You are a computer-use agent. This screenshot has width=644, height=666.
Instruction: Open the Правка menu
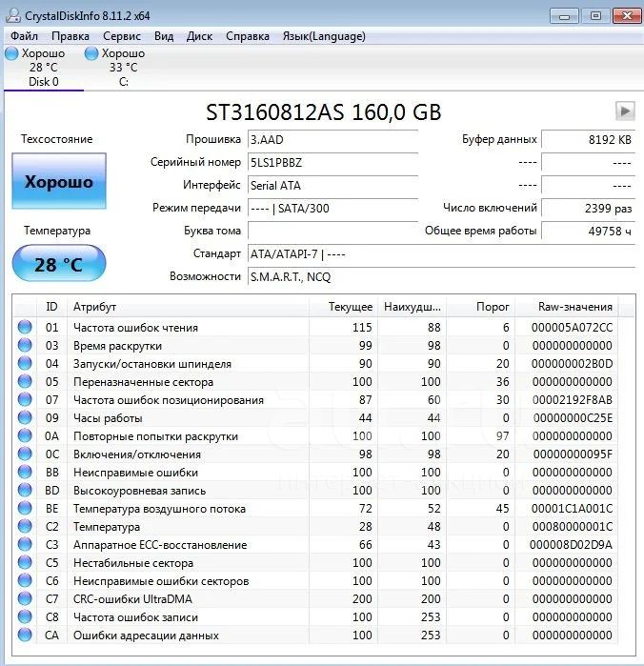(70, 36)
